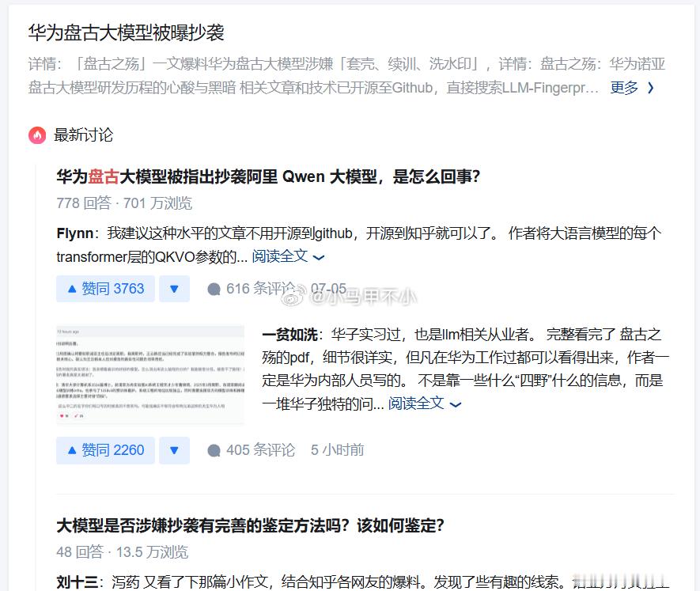The image size is (700, 591).
Task: Click the flame icon beside 最新讨论
Action: [37, 135]
